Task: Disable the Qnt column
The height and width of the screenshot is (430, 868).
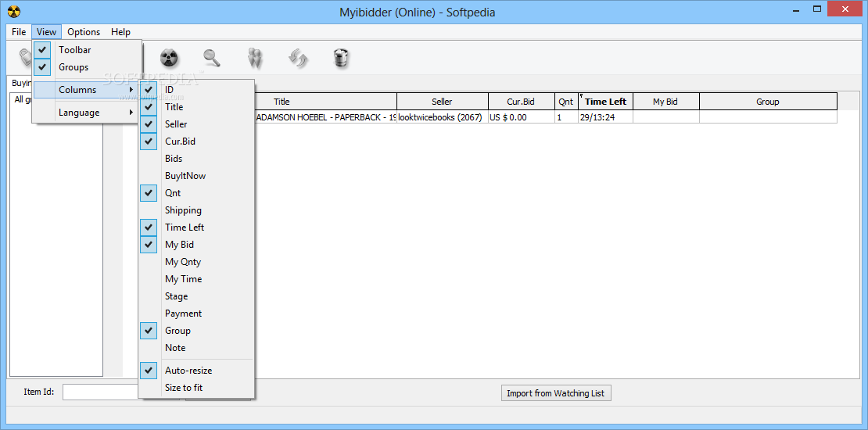Action: (196, 193)
